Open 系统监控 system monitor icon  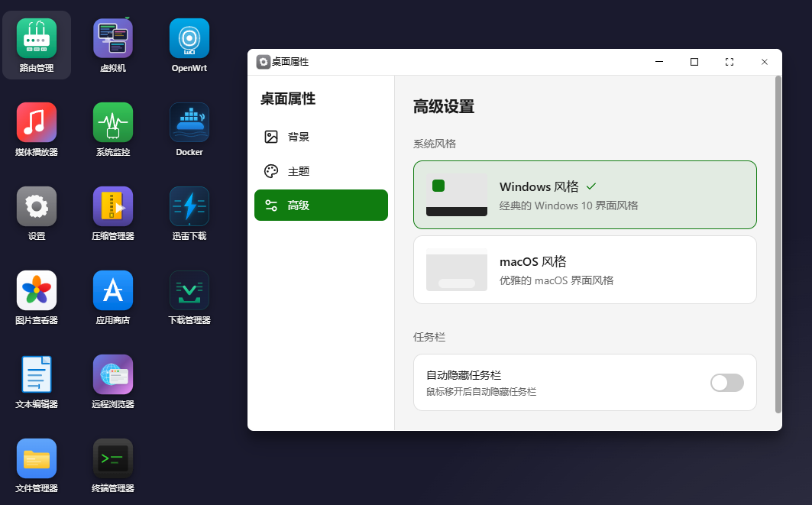pos(113,123)
